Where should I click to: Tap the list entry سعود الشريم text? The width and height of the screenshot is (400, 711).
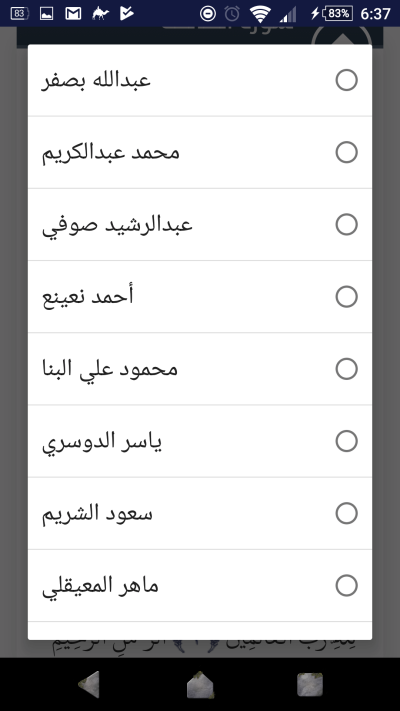click(x=97, y=513)
